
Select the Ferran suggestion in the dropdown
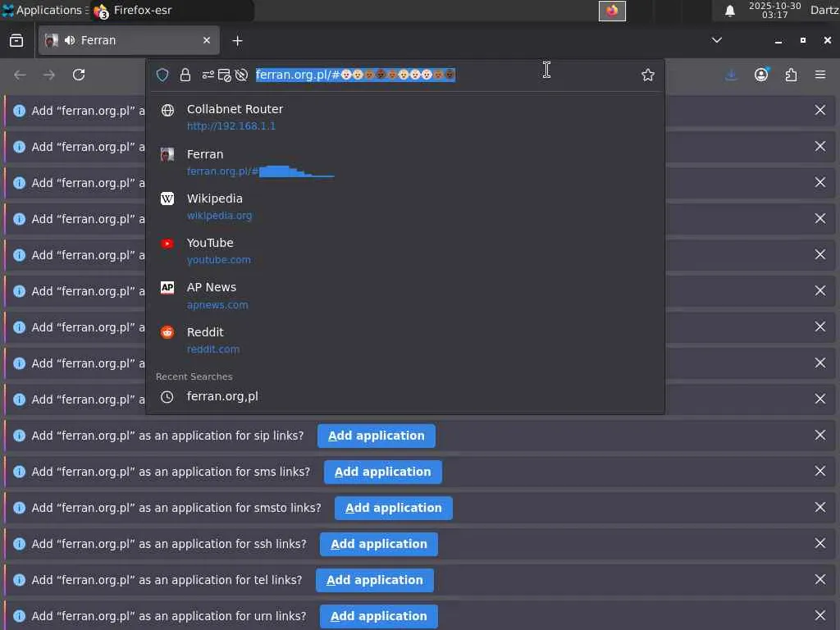405,162
